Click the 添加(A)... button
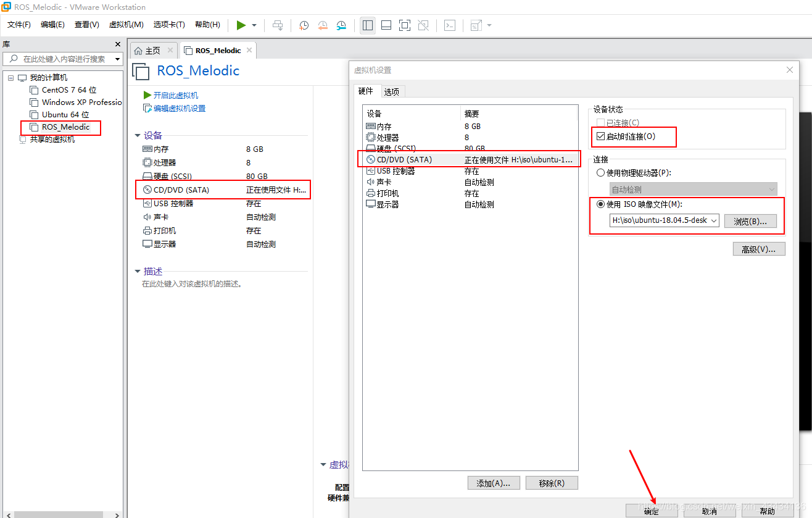Viewport: 812px width, 518px height. click(494, 483)
